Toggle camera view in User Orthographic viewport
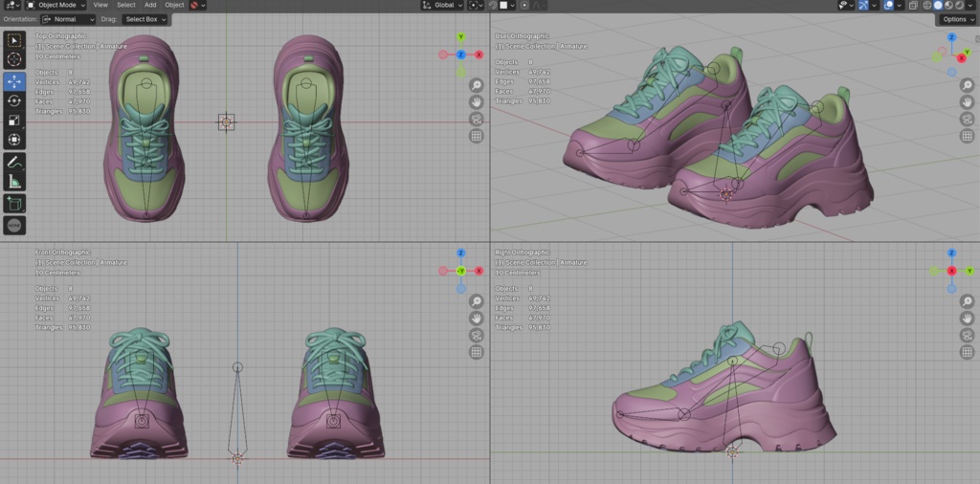Viewport: 980px width, 484px height. click(967, 119)
